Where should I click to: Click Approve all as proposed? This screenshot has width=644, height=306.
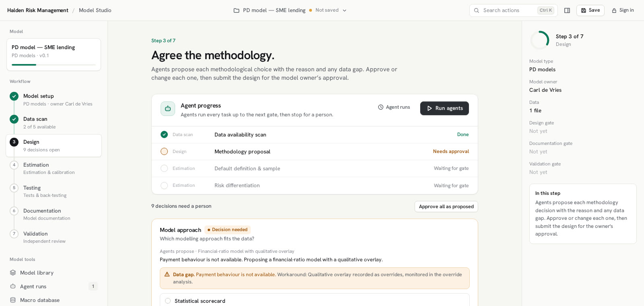446,207
